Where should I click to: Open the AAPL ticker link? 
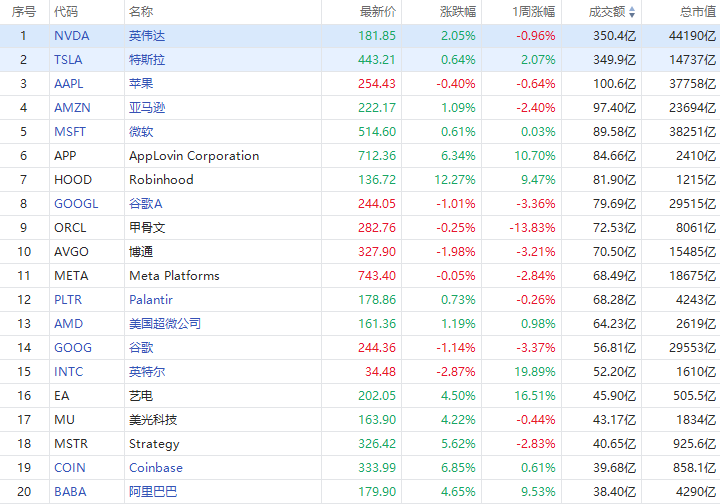click(69, 84)
